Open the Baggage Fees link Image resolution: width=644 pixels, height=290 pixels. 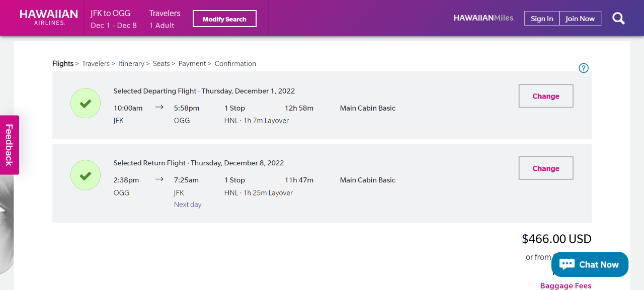coord(566,285)
